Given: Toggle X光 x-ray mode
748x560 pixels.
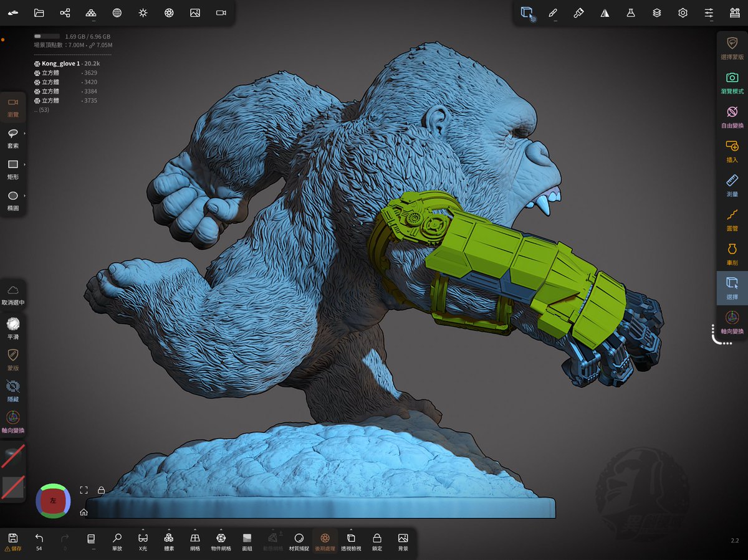Looking at the screenshot, I should 143,542.
